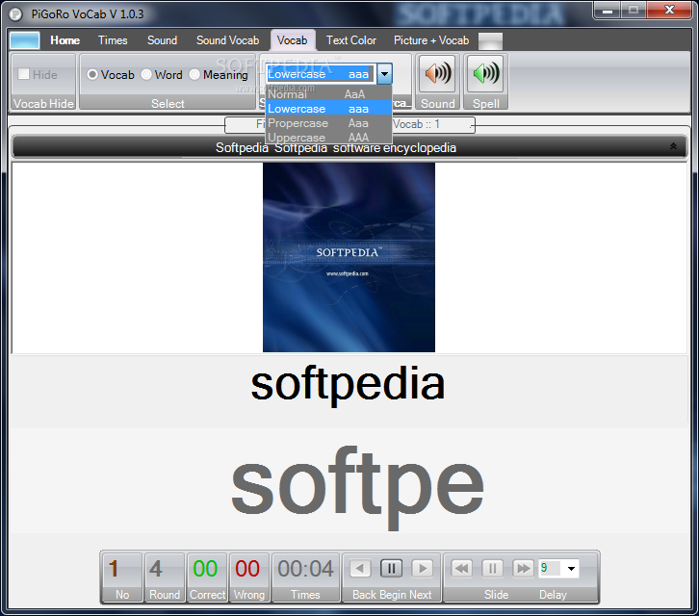The height and width of the screenshot is (616, 699).
Task: Choose Normal AaA from the dropdown list
Action: click(x=328, y=94)
